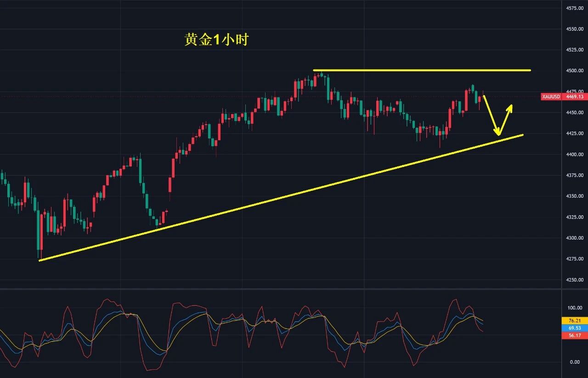The image size is (588, 378).
Task: Click the 4575.00 price axis label
Action: point(575,8)
